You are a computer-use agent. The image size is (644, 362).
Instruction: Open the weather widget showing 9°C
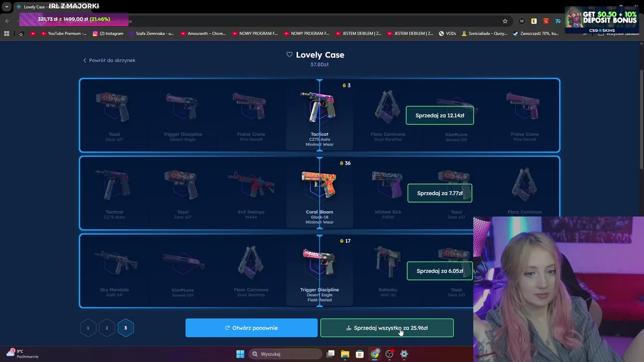[x=23, y=353]
